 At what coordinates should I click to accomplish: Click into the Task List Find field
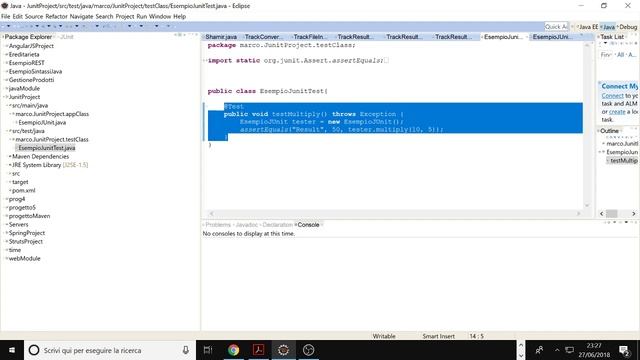click(606, 55)
